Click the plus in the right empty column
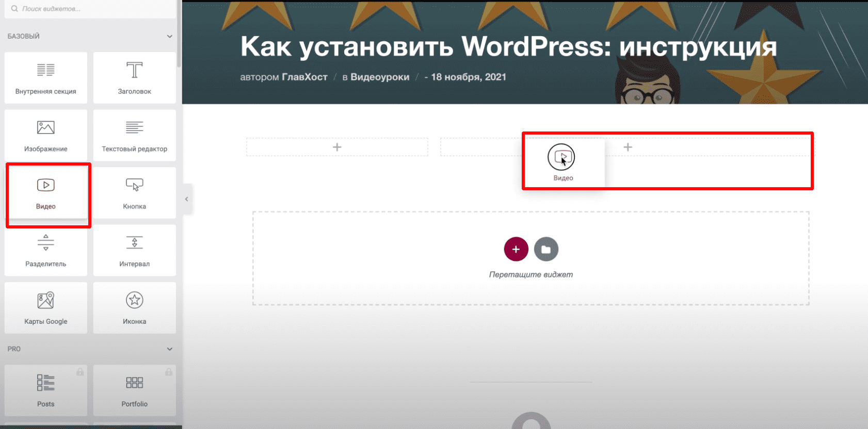The image size is (868, 429). [x=628, y=147]
